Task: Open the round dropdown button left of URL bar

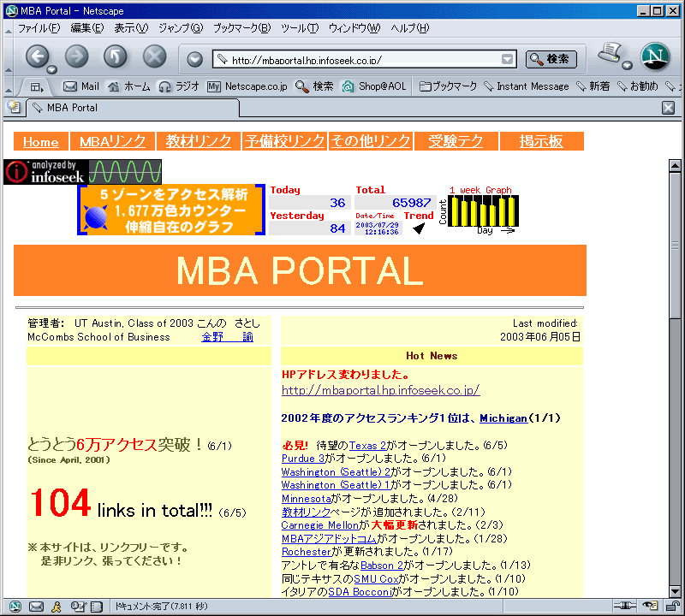Action: click(x=195, y=59)
